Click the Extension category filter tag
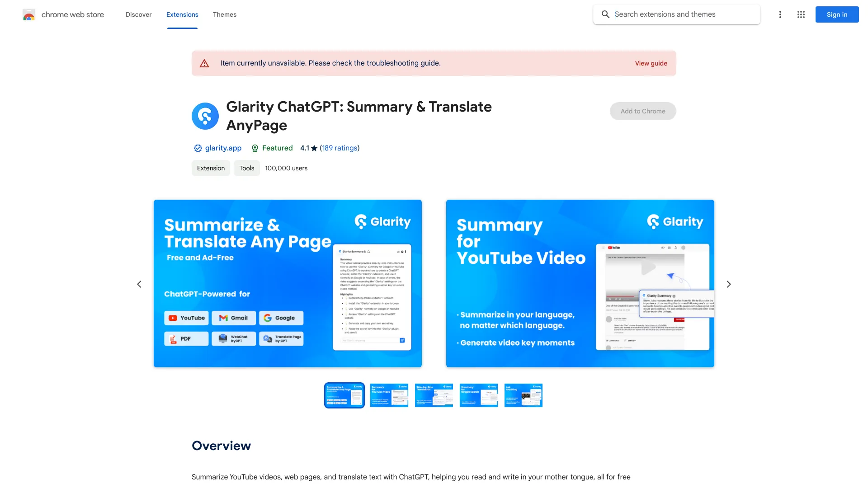The image size is (868, 488). [210, 168]
